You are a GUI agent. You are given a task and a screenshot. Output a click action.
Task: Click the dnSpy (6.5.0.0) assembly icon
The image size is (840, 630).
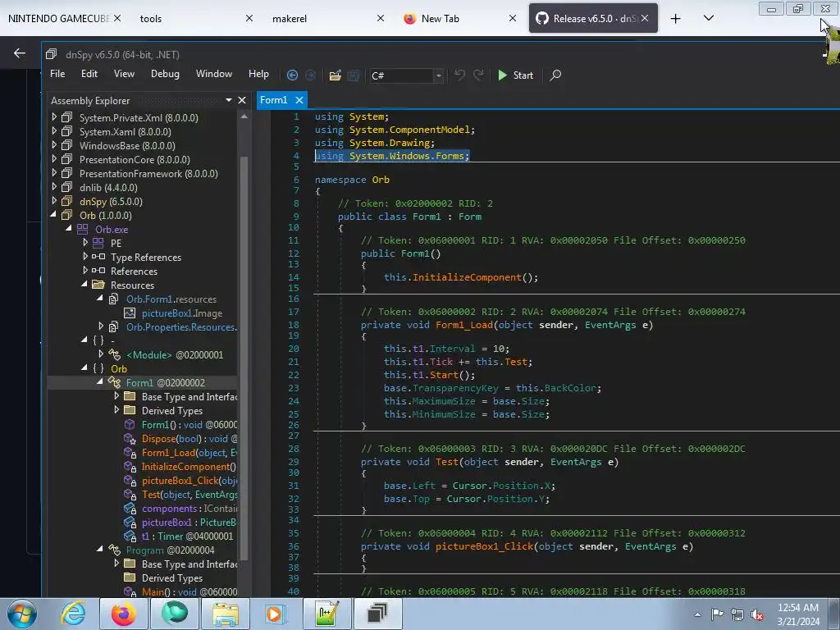tap(67, 201)
